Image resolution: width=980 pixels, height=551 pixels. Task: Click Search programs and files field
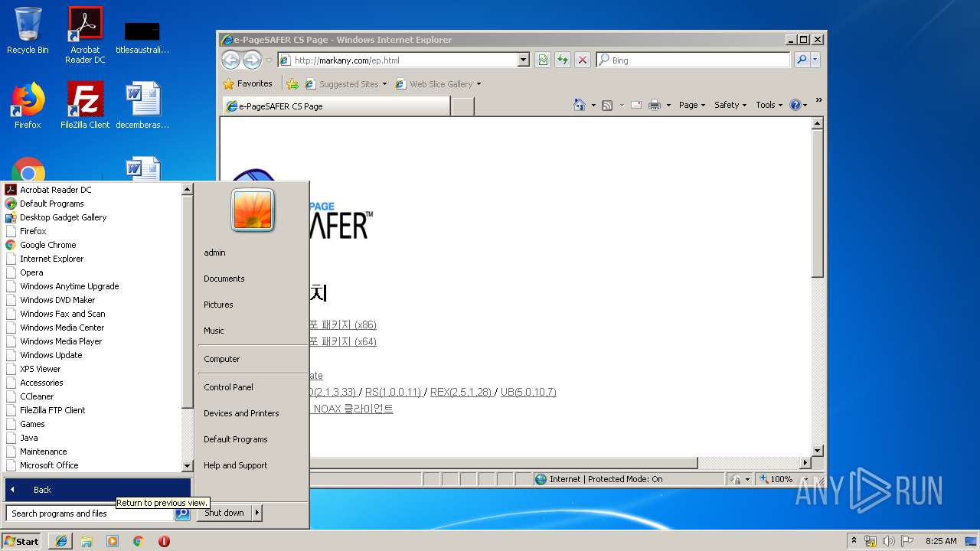(x=90, y=514)
